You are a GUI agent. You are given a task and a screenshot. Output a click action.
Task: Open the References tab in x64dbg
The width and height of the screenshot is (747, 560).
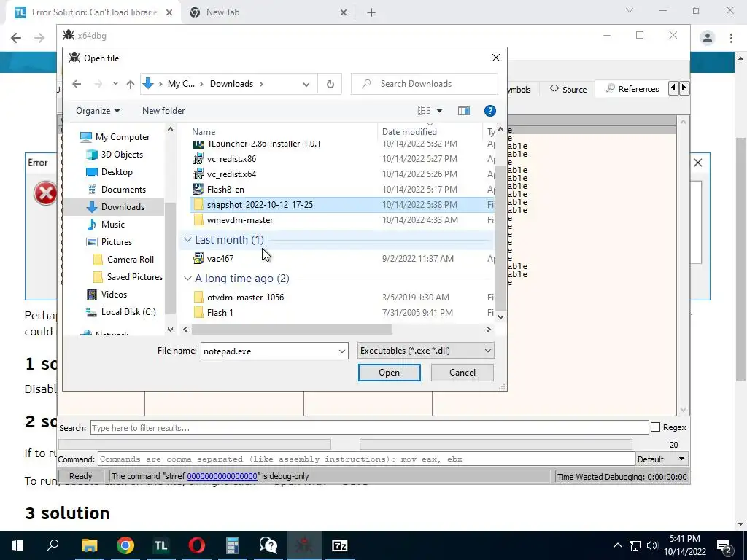tap(632, 89)
